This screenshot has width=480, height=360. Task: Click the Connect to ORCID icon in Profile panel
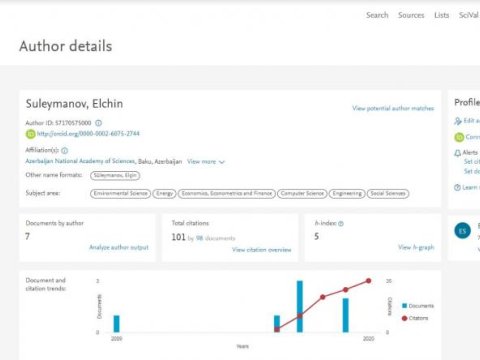[x=459, y=137]
